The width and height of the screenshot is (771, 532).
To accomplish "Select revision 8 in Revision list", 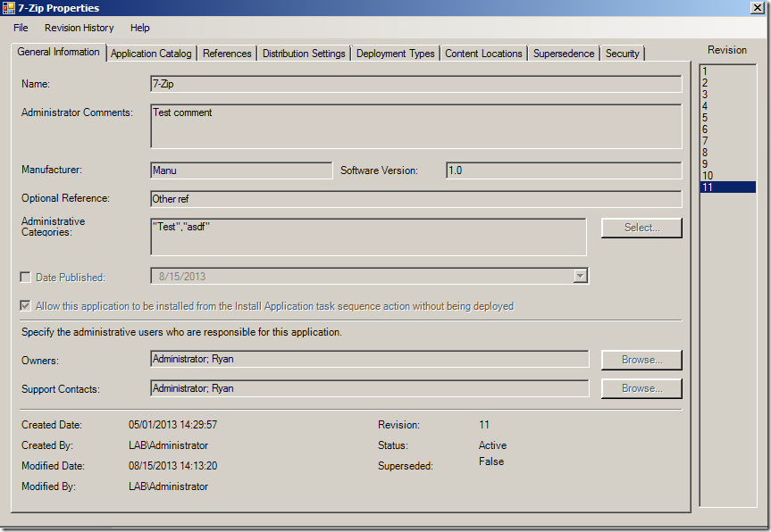I will [x=728, y=153].
